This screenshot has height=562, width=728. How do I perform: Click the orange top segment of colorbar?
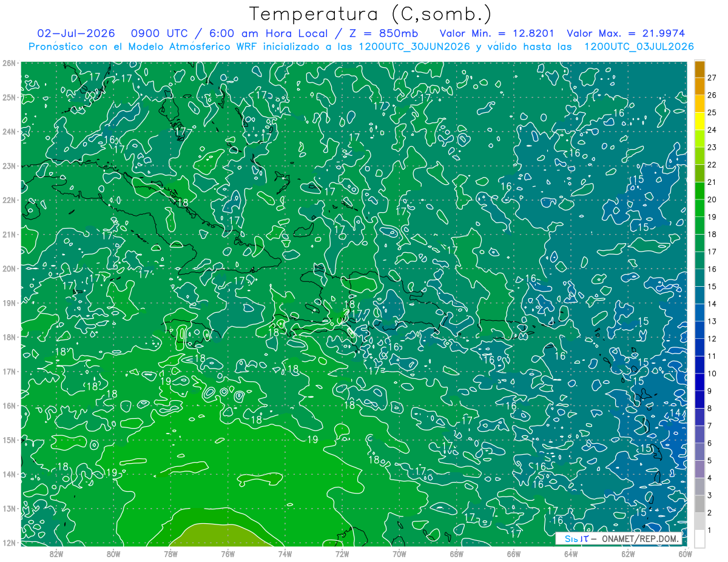coord(699,69)
